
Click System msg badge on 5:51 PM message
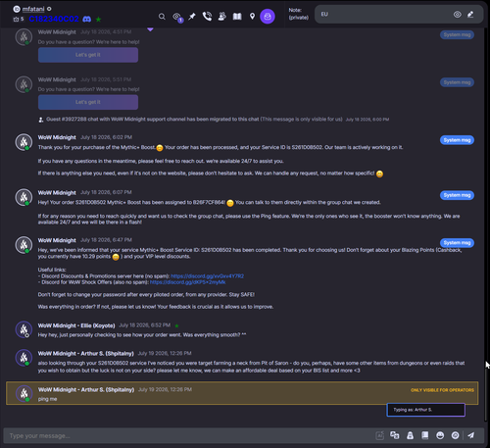point(457,82)
